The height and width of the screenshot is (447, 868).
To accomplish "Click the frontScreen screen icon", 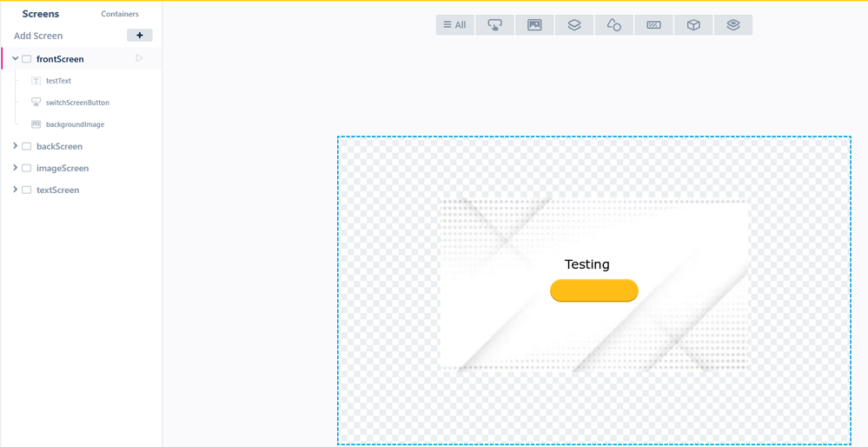I will pos(27,59).
